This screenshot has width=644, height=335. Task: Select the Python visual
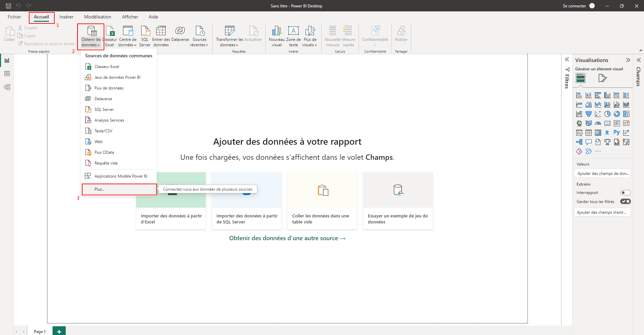(616, 133)
